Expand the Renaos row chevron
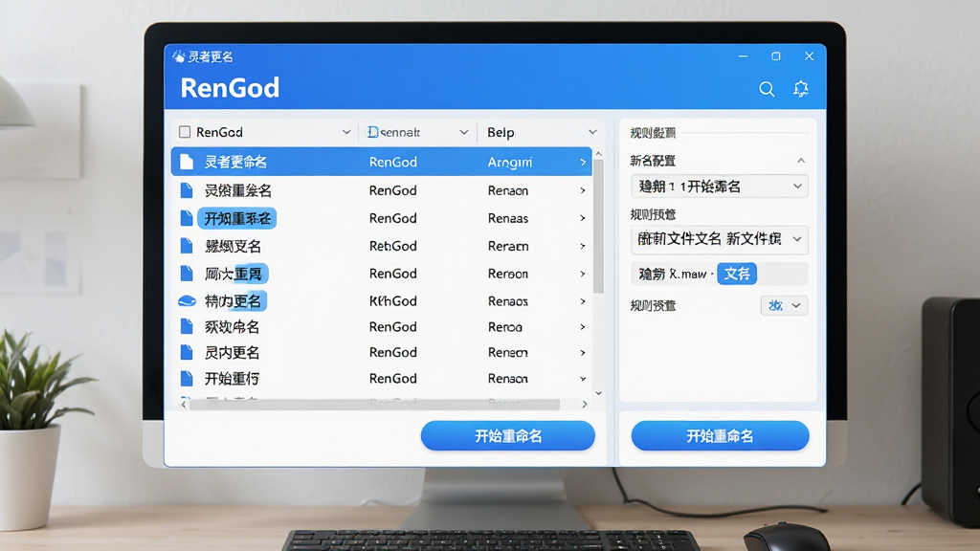The height and width of the screenshot is (551, 980). click(583, 301)
